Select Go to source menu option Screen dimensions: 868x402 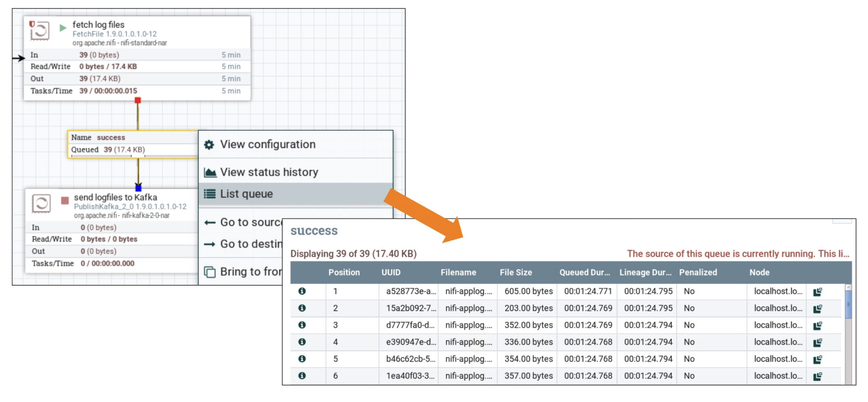[x=250, y=222]
